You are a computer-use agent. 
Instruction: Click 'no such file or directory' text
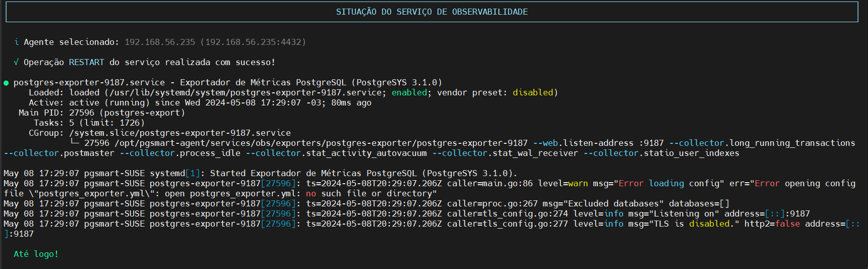click(369, 193)
